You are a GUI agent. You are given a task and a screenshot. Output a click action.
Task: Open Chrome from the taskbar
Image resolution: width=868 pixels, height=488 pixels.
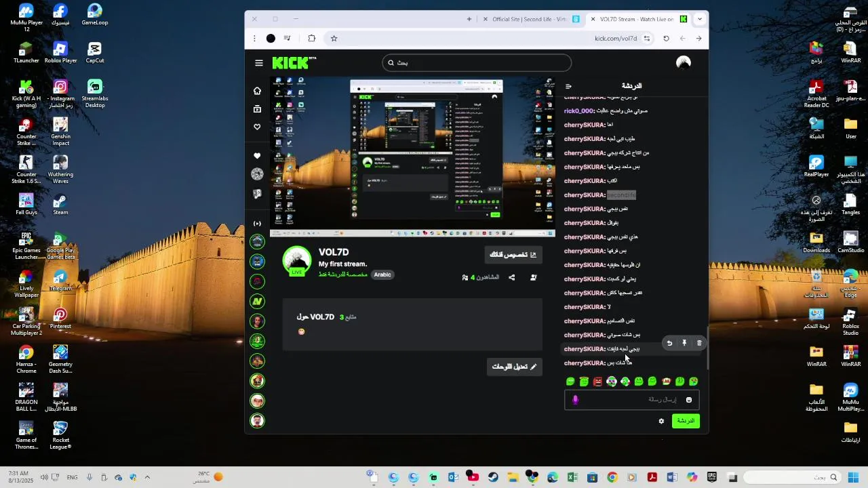pyautogui.click(x=612, y=477)
